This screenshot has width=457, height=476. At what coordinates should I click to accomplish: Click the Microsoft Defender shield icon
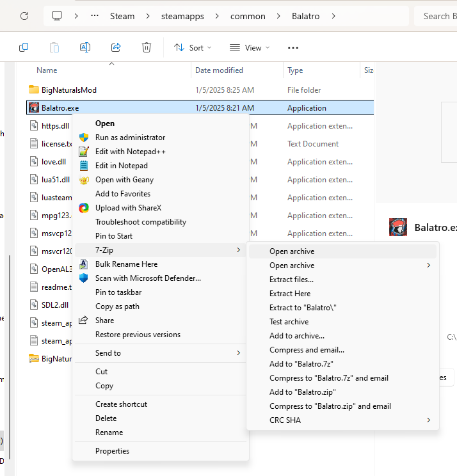point(84,278)
